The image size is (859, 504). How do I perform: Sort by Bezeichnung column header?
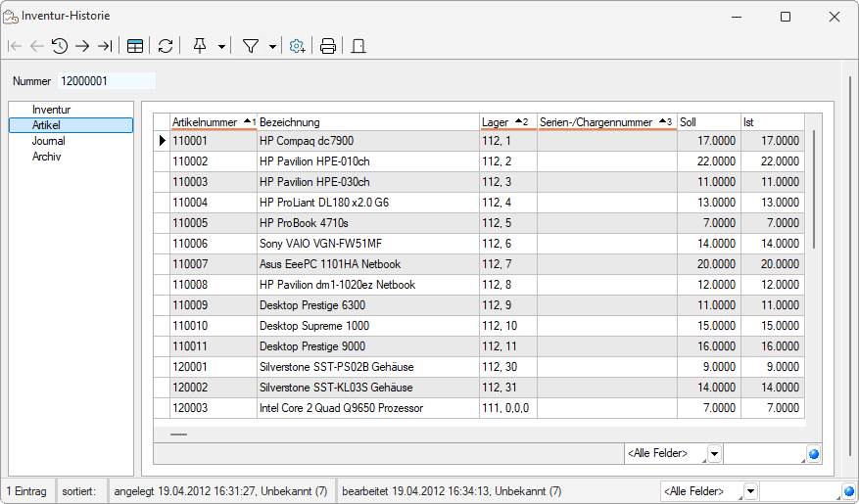pyautogui.click(x=367, y=122)
